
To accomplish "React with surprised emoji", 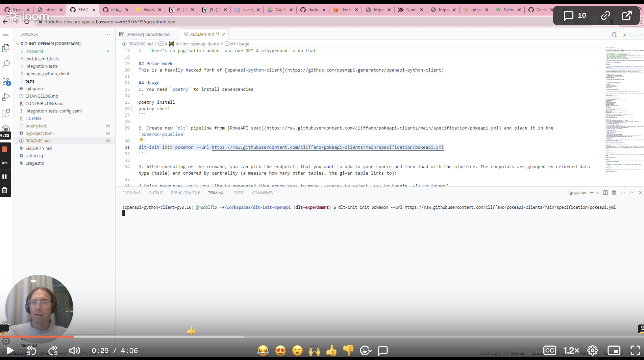I will pos(297,350).
